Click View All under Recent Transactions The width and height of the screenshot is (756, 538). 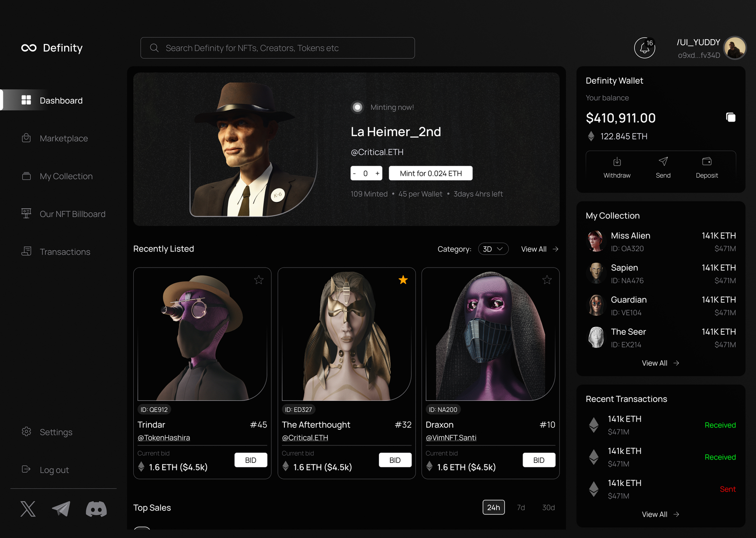(x=661, y=514)
